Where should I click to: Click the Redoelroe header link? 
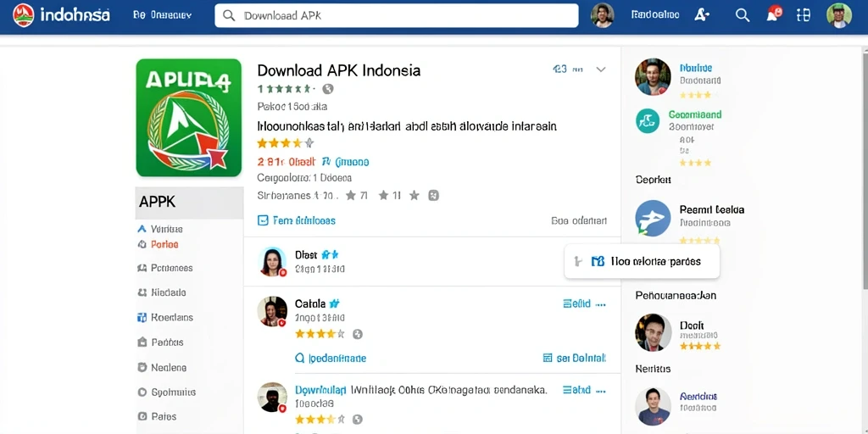655,15
